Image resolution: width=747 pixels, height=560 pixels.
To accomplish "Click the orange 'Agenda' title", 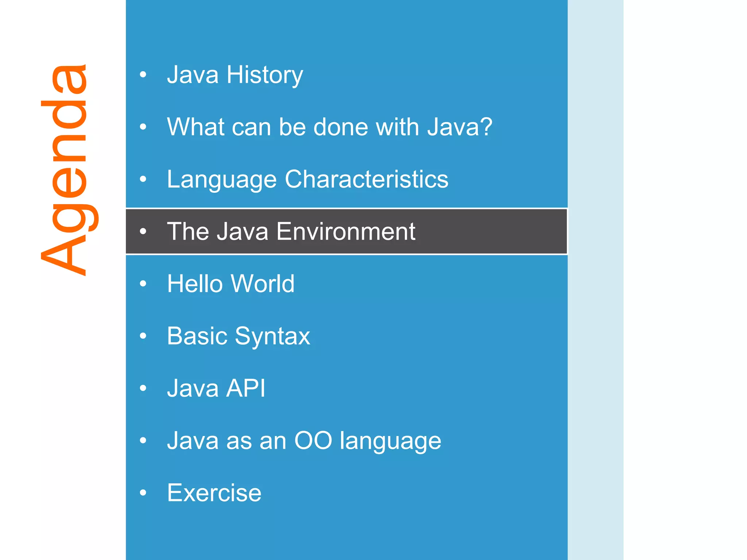I will 69,170.
